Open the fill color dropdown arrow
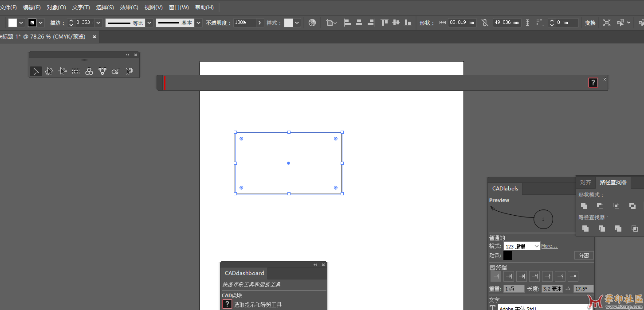The image size is (644, 310). click(21, 23)
